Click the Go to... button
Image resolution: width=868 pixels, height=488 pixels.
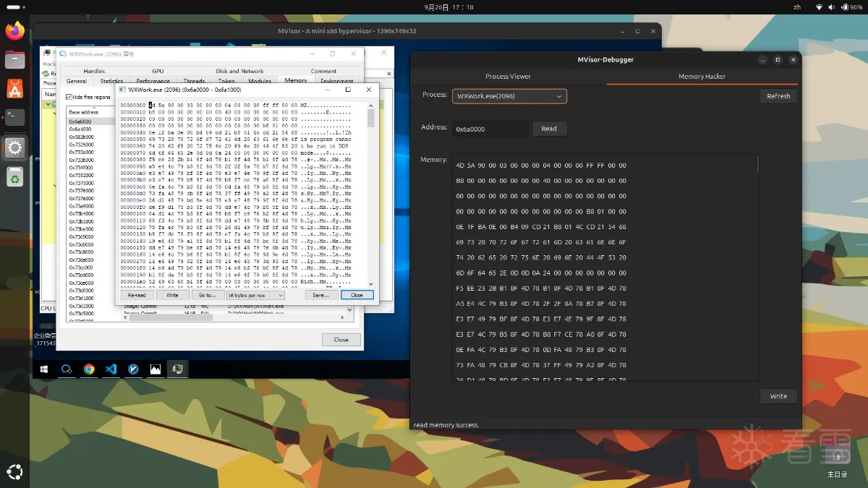pyautogui.click(x=207, y=295)
